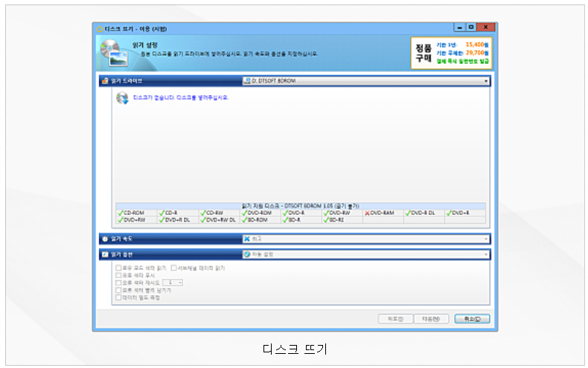This screenshot has height=368, width=588.
Task: Click the BD-ROM cell
Action: click(x=260, y=220)
